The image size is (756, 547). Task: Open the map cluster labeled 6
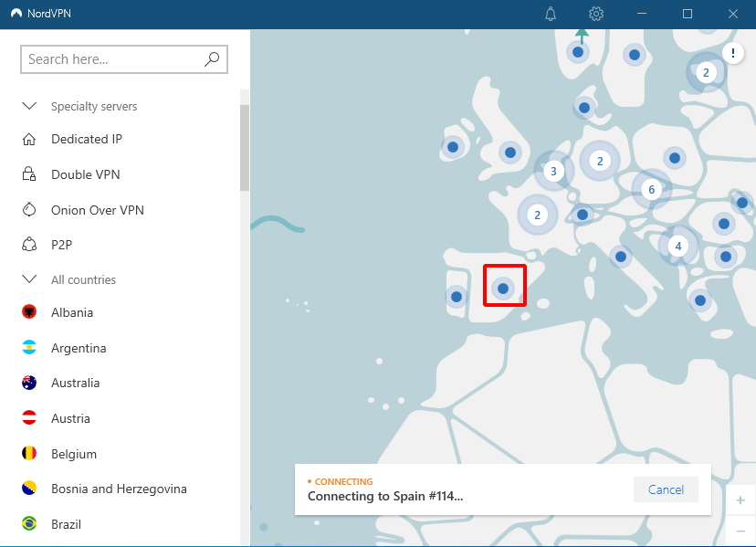click(651, 189)
